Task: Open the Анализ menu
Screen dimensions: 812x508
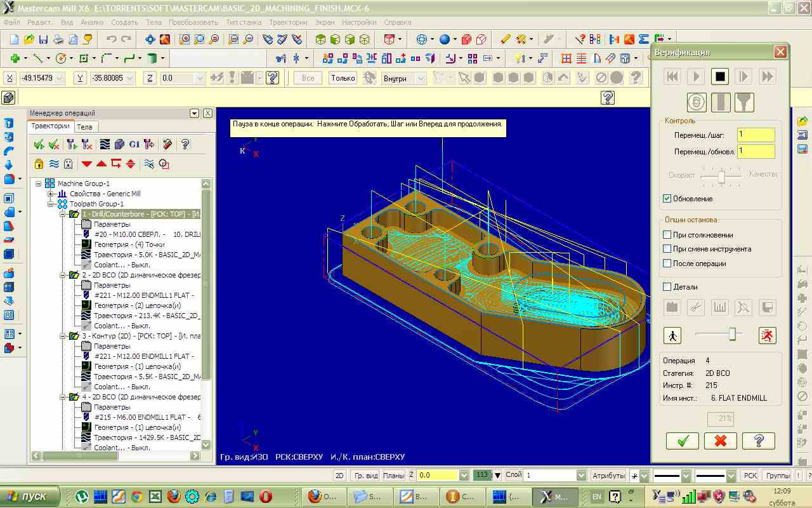Action: tap(92, 22)
